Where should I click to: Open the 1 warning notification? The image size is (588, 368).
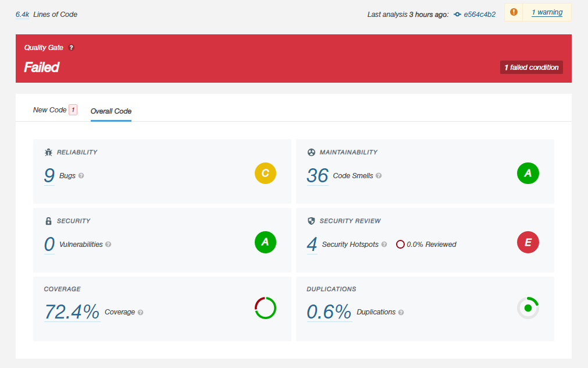pyautogui.click(x=546, y=12)
